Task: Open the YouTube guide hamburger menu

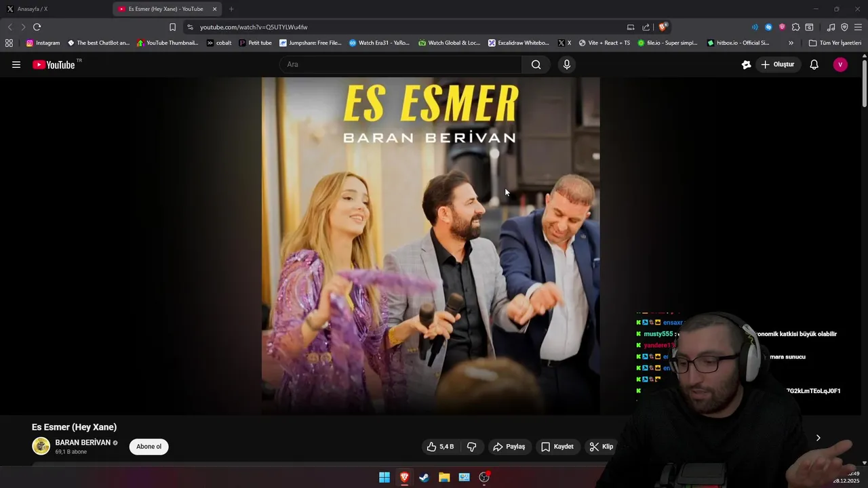Action: click(16, 64)
